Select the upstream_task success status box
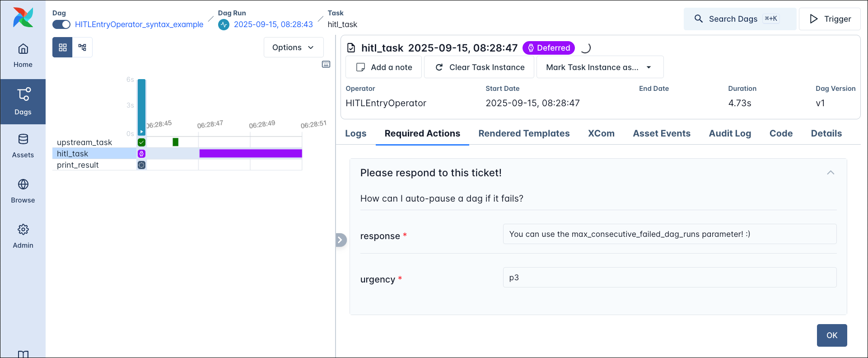The image size is (868, 358). pyautogui.click(x=141, y=142)
